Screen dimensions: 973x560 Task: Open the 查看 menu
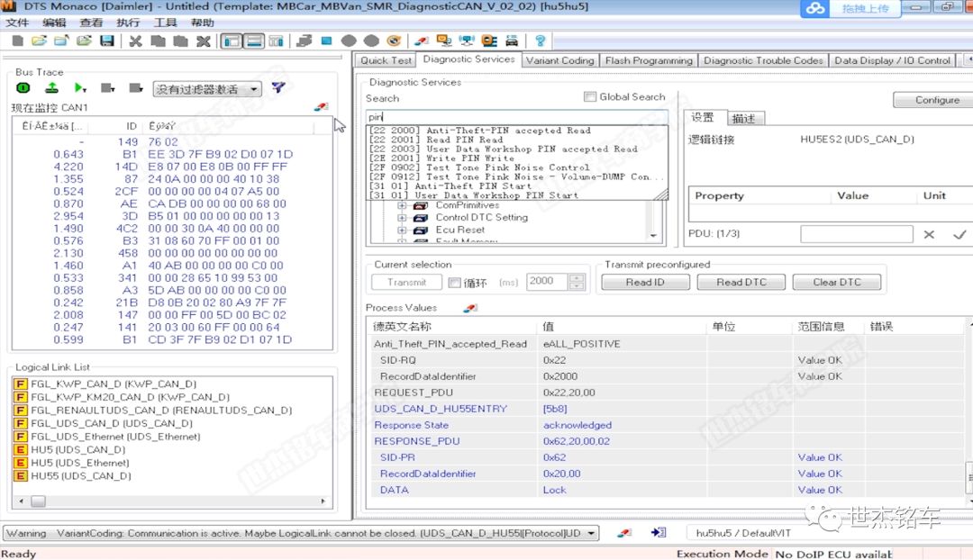tap(91, 23)
